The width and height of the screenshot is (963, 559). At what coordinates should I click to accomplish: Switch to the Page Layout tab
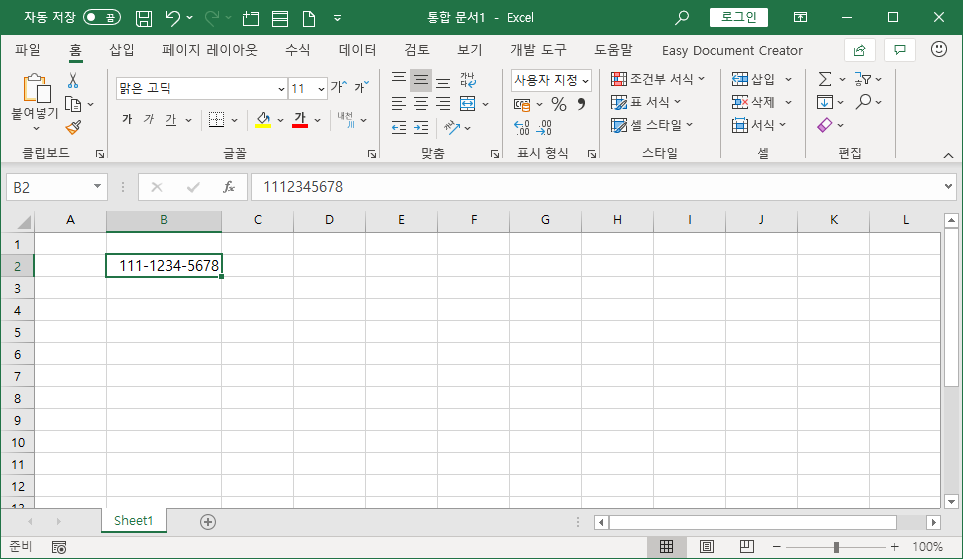[210, 50]
